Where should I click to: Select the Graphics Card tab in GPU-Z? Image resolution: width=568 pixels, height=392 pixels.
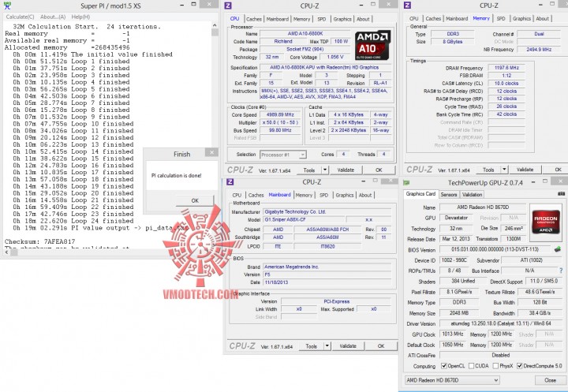pos(420,194)
